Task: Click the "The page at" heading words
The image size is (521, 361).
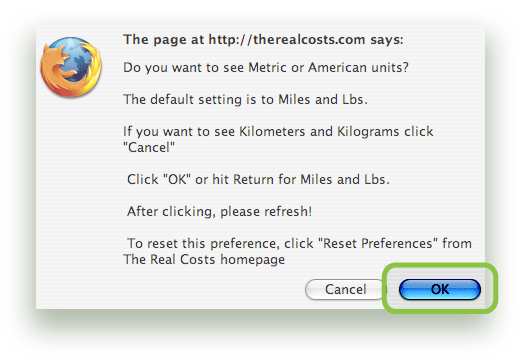Action: coord(164,40)
